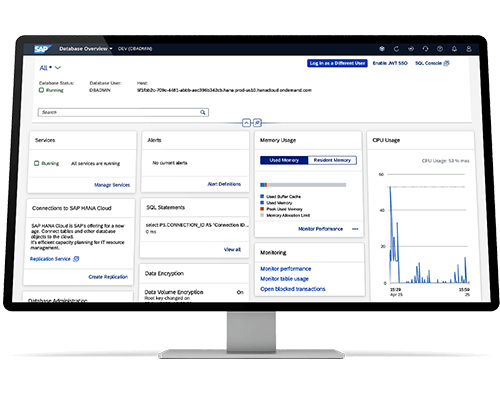Open SQL Console link
The height and width of the screenshot is (393, 500).
click(428, 63)
